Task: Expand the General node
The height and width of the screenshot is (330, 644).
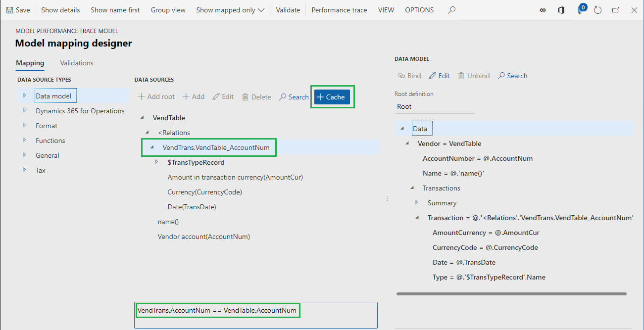Action: pos(25,155)
